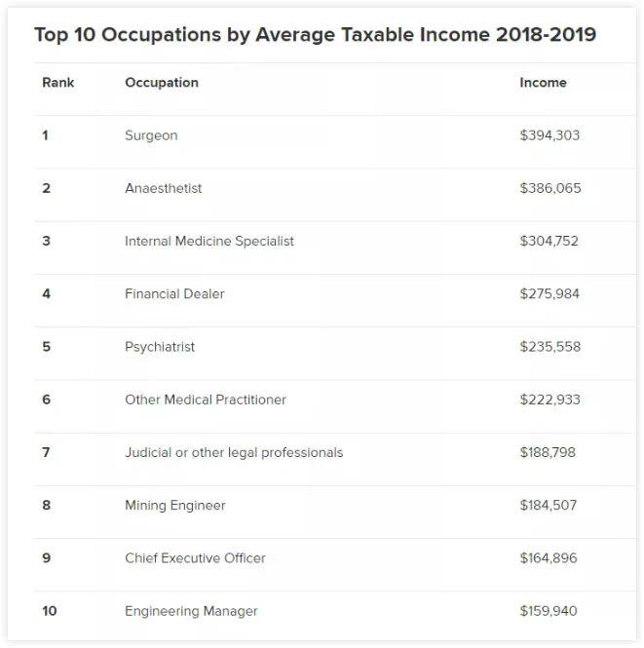Select the Engineering Manager occupation
The image size is (644, 648).
coord(191,611)
